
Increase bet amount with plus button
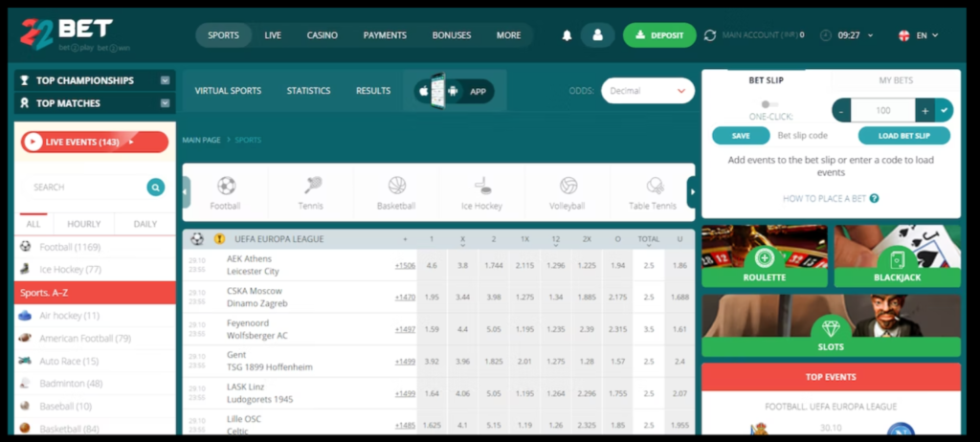[925, 111]
